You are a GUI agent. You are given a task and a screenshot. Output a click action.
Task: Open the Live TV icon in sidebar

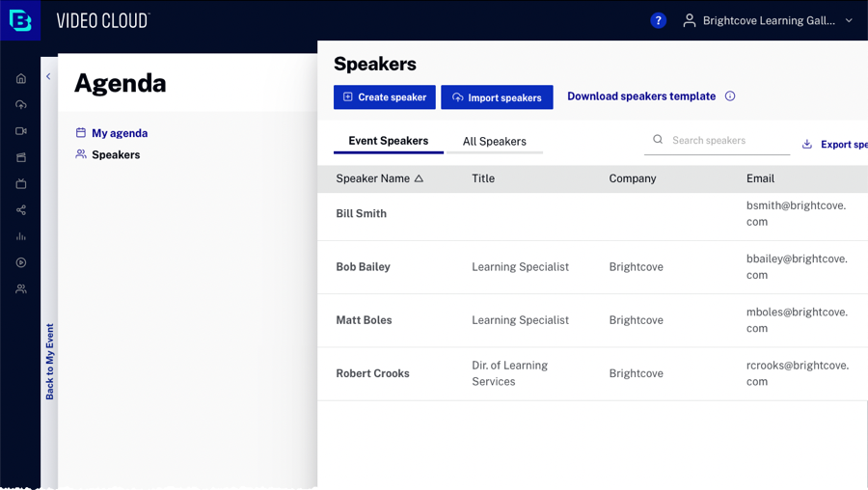pyautogui.click(x=21, y=184)
